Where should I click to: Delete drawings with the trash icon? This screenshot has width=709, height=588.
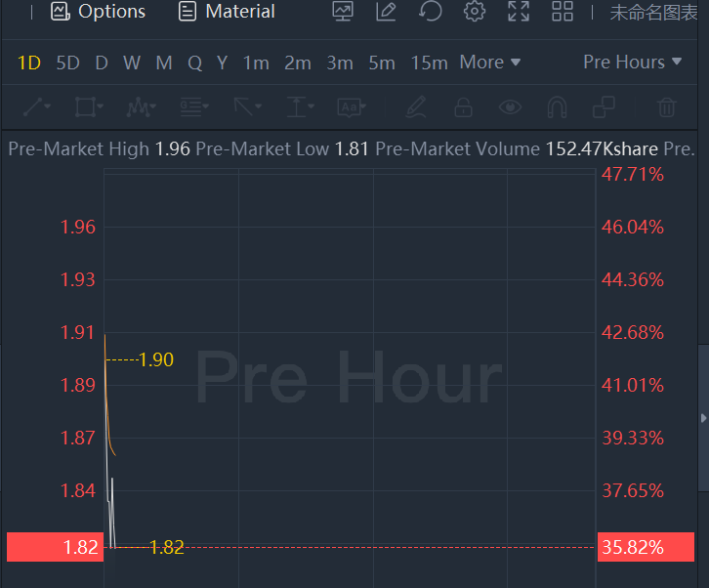(x=667, y=106)
